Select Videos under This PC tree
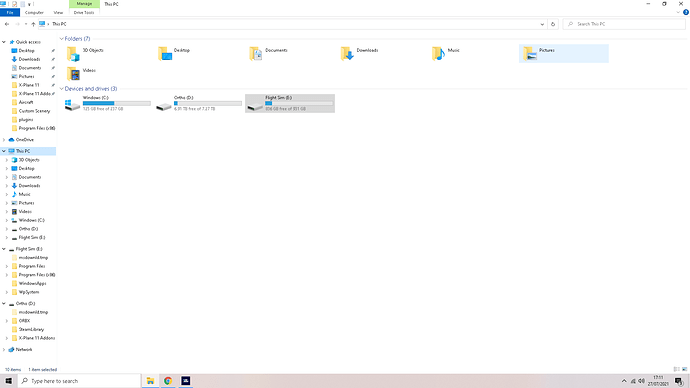Image resolution: width=690 pixels, height=388 pixels. [25, 212]
